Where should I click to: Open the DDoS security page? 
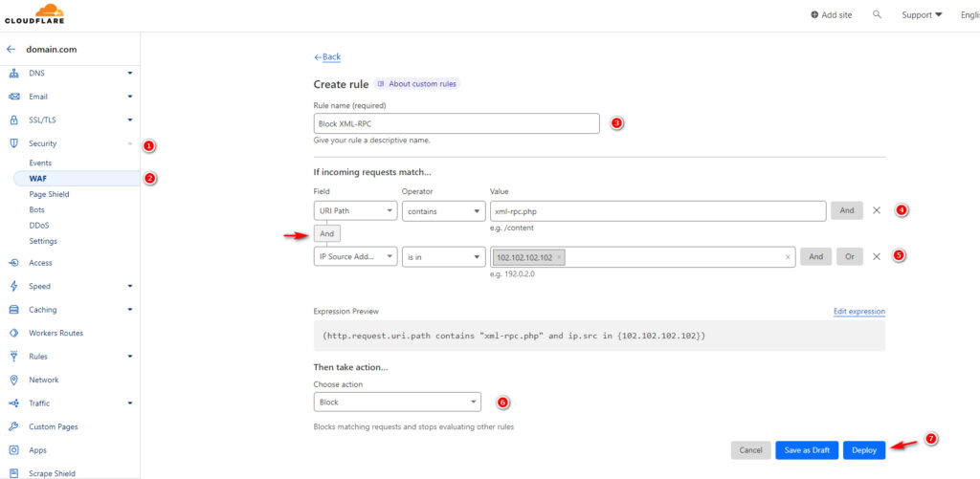pyautogui.click(x=38, y=226)
